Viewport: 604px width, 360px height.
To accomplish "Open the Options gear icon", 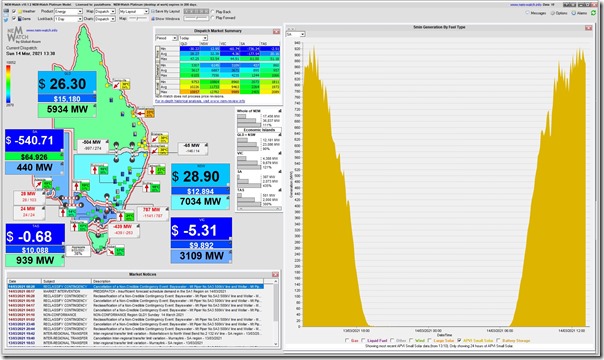I will tap(553, 13).
